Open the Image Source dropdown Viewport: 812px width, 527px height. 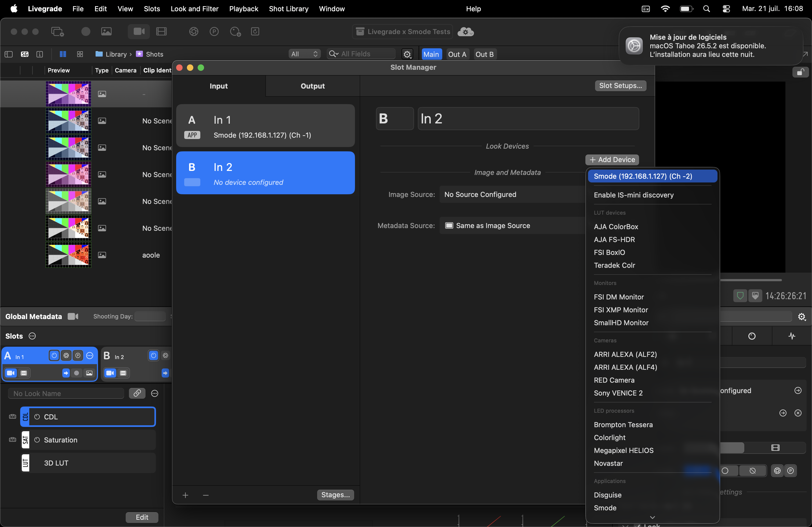512,194
